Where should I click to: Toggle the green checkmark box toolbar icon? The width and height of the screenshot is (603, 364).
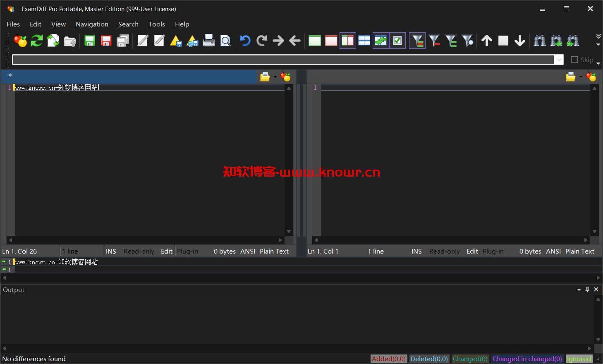pos(397,41)
